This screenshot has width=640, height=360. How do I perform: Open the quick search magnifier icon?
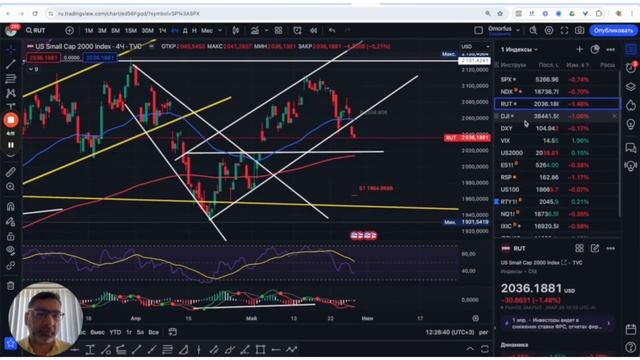(x=533, y=30)
